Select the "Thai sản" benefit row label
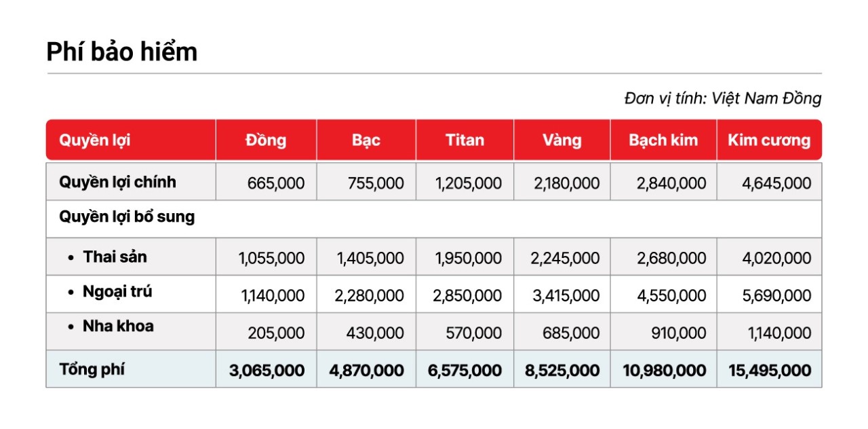The image size is (868, 429). (x=115, y=257)
